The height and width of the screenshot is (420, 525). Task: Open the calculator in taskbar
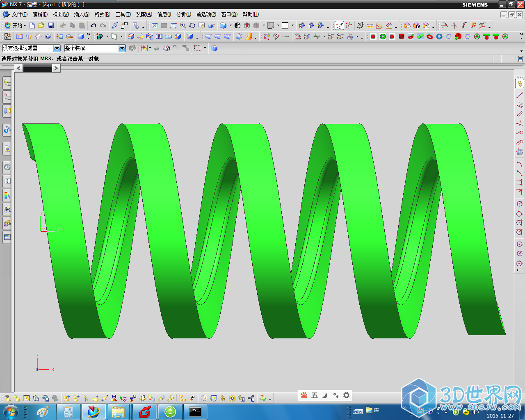(68, 412)
